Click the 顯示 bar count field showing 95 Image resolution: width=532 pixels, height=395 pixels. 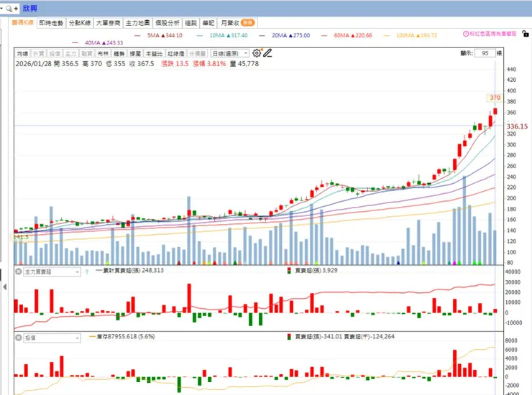(x=485, y=53)
